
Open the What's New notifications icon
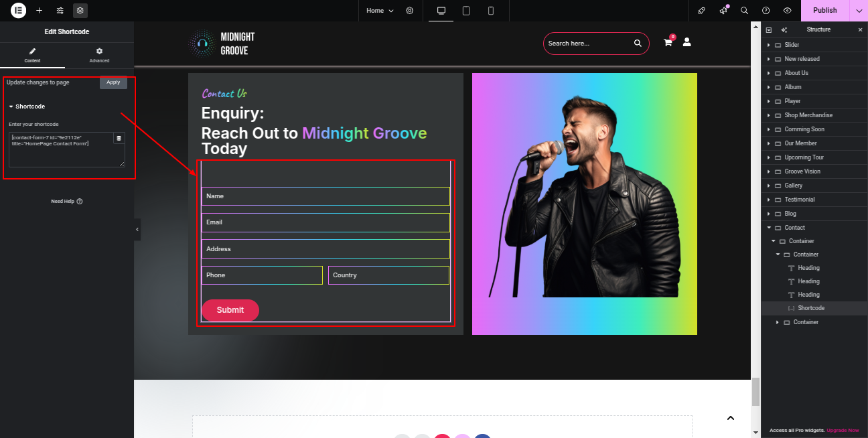(x=723, y=11)
